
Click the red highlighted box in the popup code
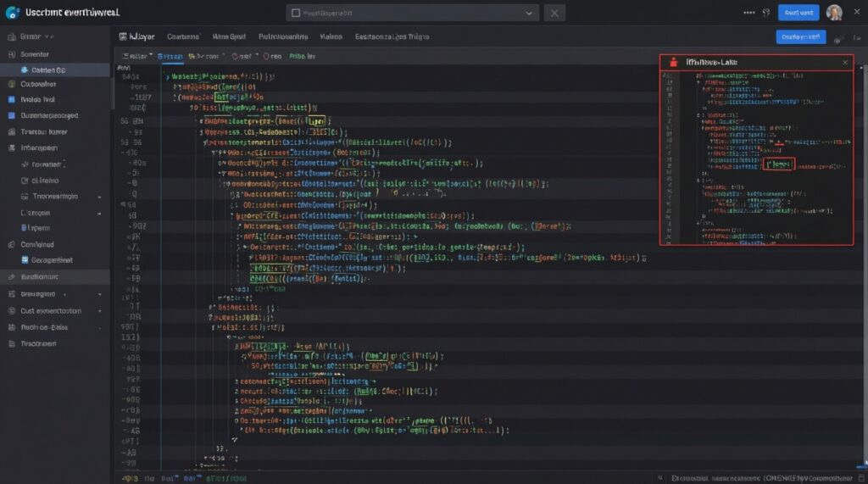(778, 164)
